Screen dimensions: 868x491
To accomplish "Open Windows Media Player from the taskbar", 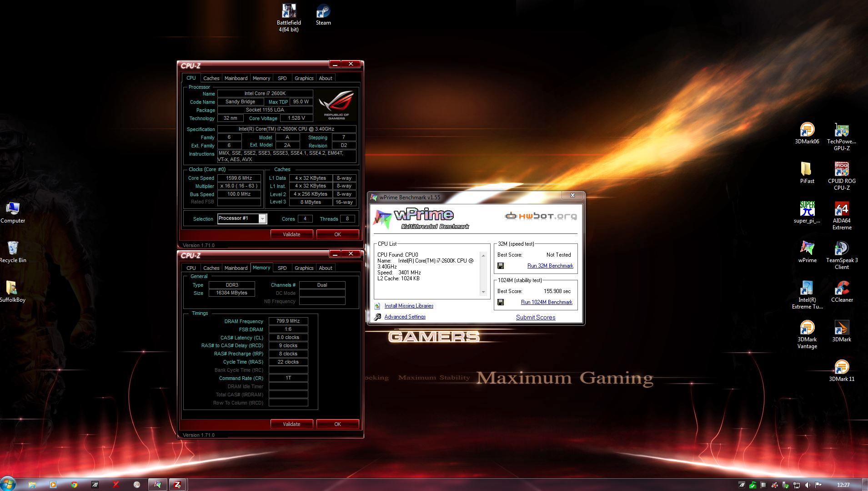I will (x=53, y=485).
